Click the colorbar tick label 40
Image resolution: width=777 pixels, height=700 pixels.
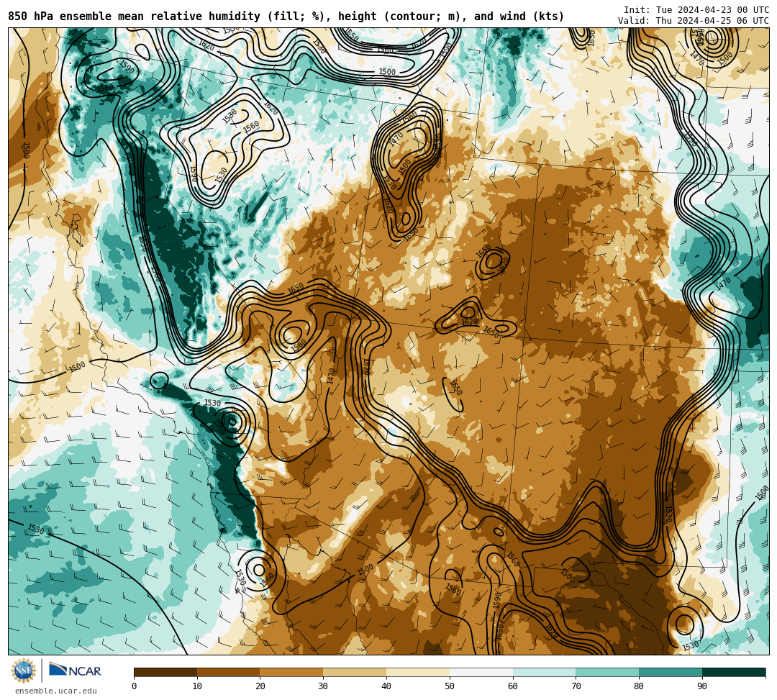386,686
